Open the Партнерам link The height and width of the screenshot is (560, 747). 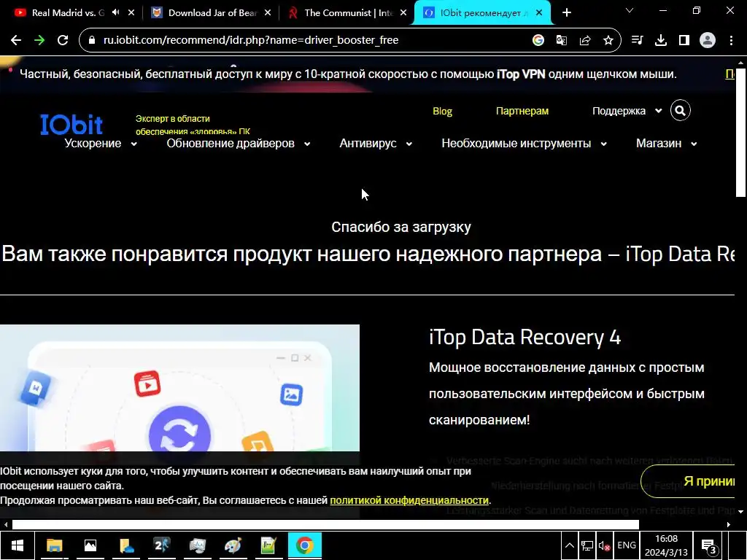click(522, 111)
